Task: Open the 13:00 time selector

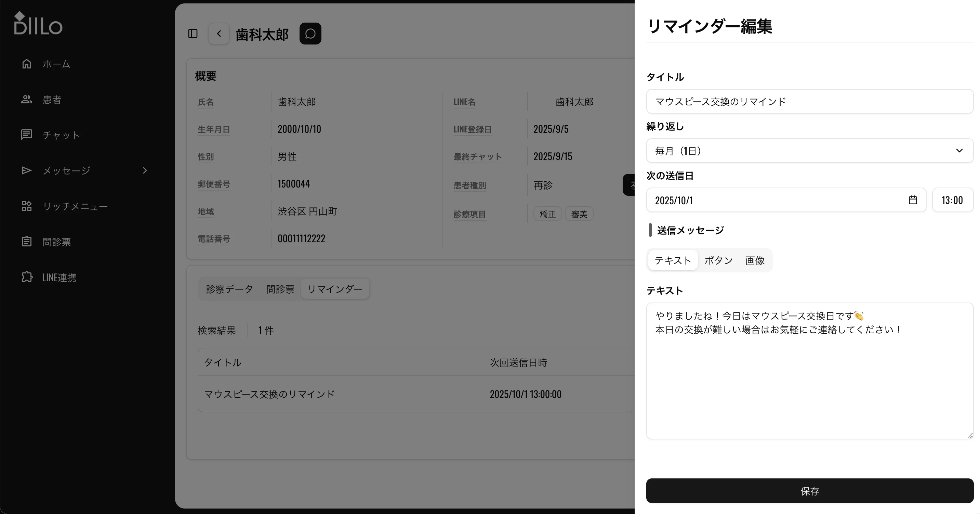Action: [953, 200]
